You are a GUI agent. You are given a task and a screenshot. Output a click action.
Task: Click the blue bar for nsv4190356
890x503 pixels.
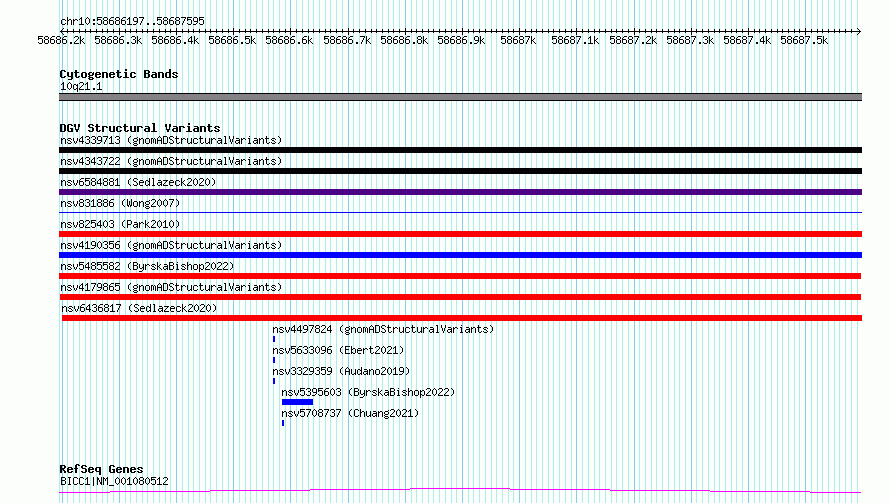(x=460, y=255)
